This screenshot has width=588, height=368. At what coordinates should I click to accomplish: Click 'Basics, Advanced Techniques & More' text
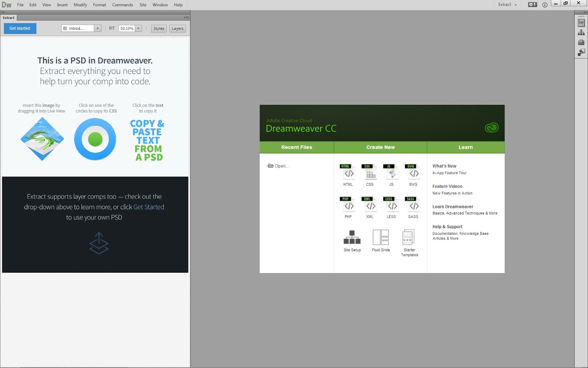[465, 213]
